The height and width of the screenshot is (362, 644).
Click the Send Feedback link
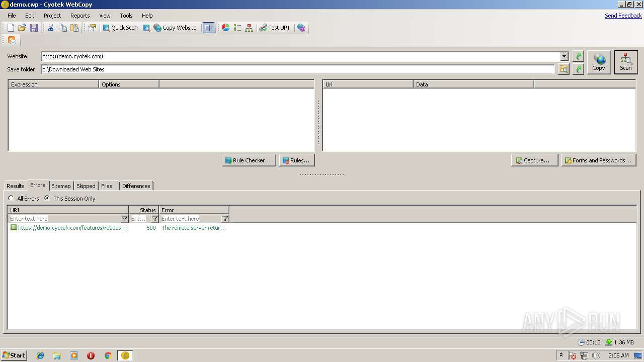(x=623, y=16)
